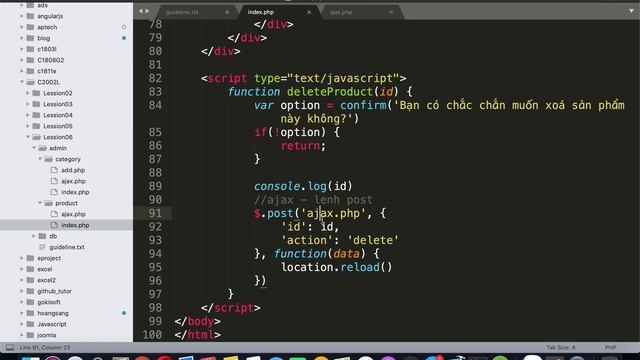Click line number 84 in the gutter
Image resolution: width=640 pixels, height=360 pixels.
pyautogui.click(x=155, y=105)
